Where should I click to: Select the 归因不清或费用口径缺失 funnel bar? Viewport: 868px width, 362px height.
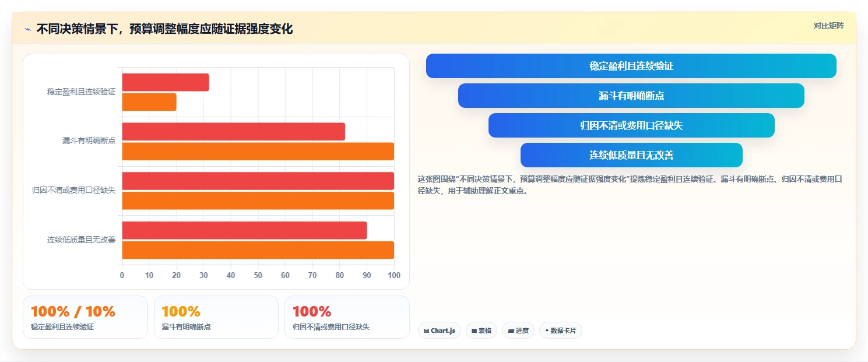coord(631,125)
